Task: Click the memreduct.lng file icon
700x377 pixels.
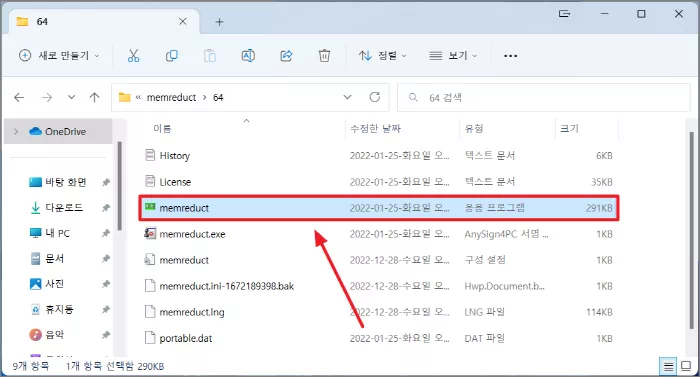Action: click(x=150, y=312)
